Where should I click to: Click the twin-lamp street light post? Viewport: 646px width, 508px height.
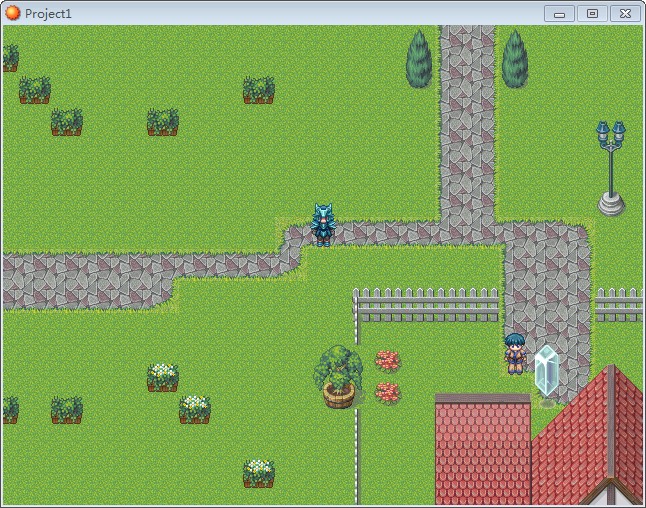611,168
